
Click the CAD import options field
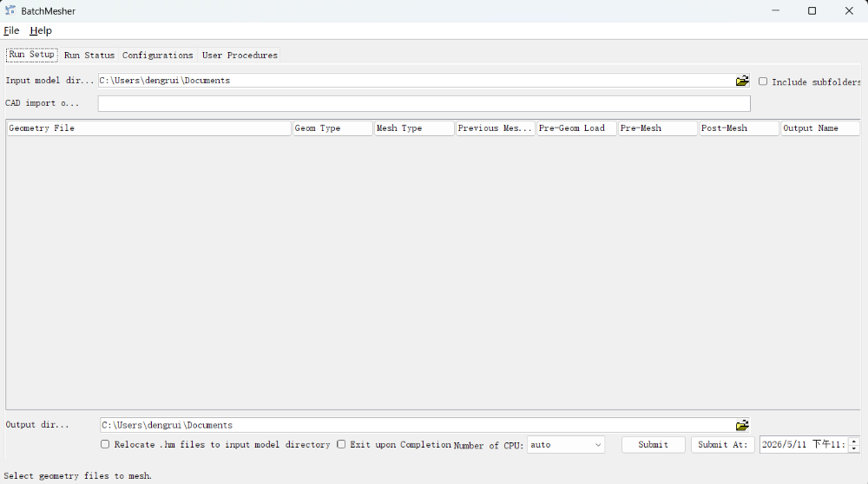click(x=424, y=103)
